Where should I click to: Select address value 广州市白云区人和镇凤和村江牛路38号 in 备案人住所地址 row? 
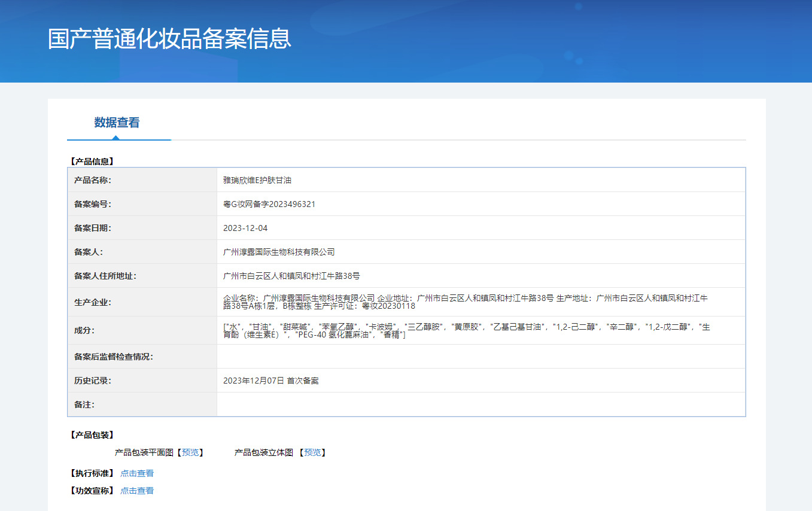(291, 276)
